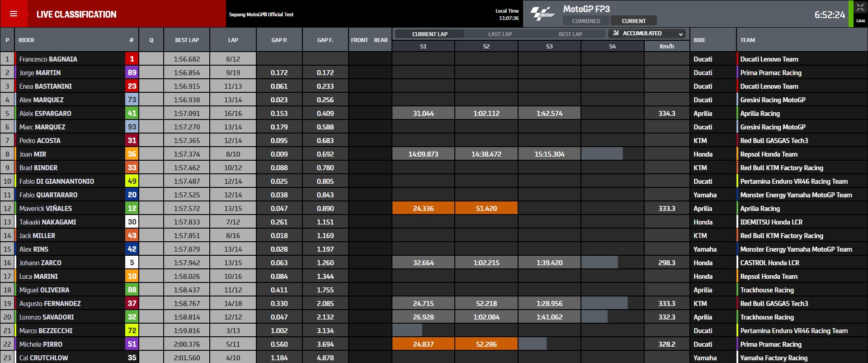Select rider Enea BASTIANINI
The image size is (868, 363).
coord(45,86)
